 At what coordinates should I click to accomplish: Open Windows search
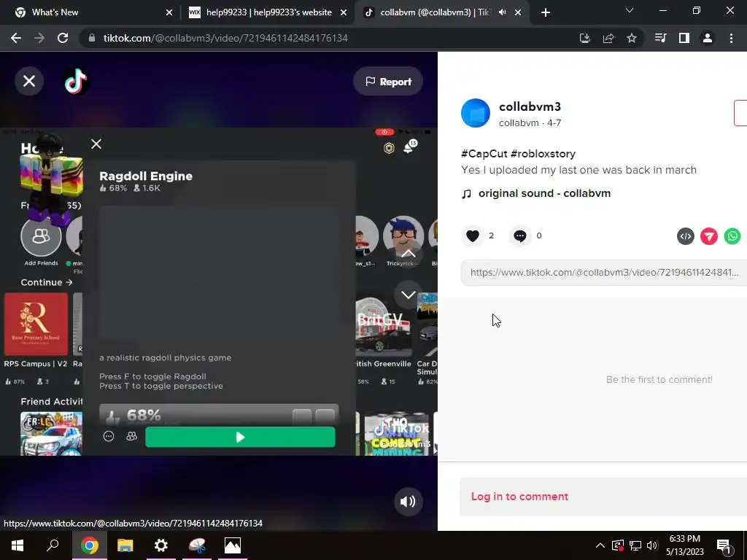point(53,545)
